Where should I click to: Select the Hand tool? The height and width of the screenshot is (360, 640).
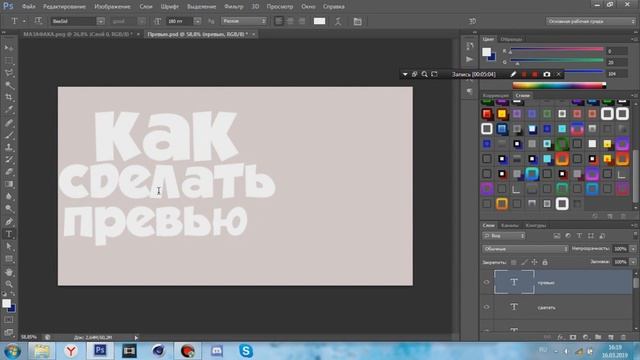click(9, 272)
